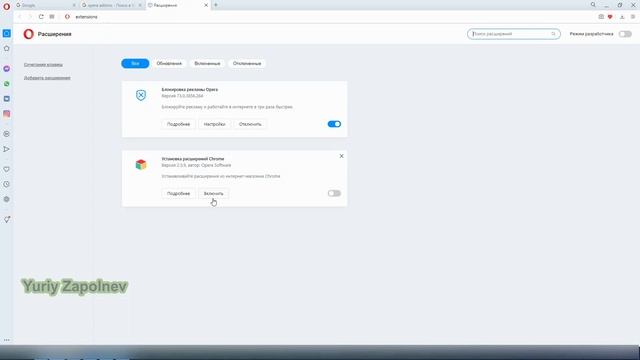Click the Chrome extensions cube icon
The height and width of the screenshot is (360, 640).
point(141,164)
